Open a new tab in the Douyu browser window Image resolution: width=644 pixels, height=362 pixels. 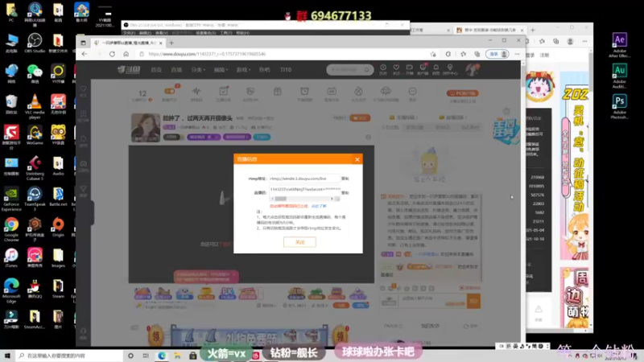pyautogui.click(x=171, y=43)
